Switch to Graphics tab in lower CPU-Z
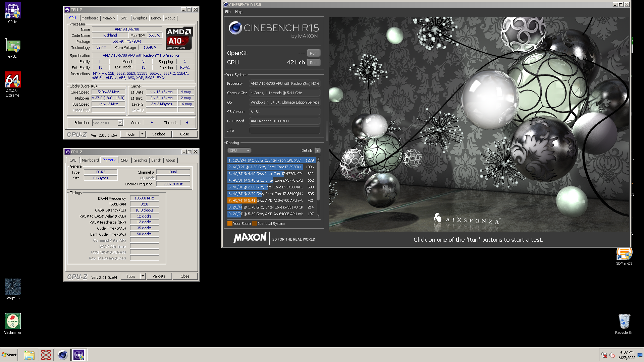 pos(140,160)
